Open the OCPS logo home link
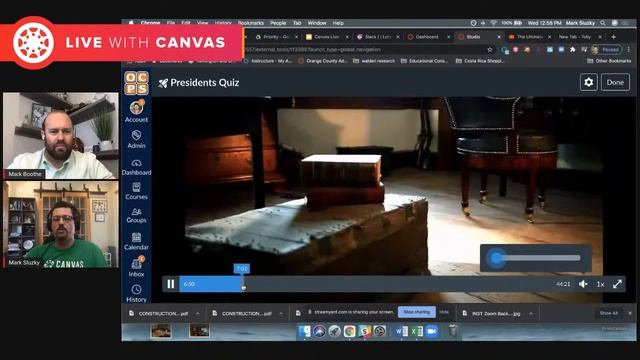The height and width of the screenshot is (360, 640). 136,83
